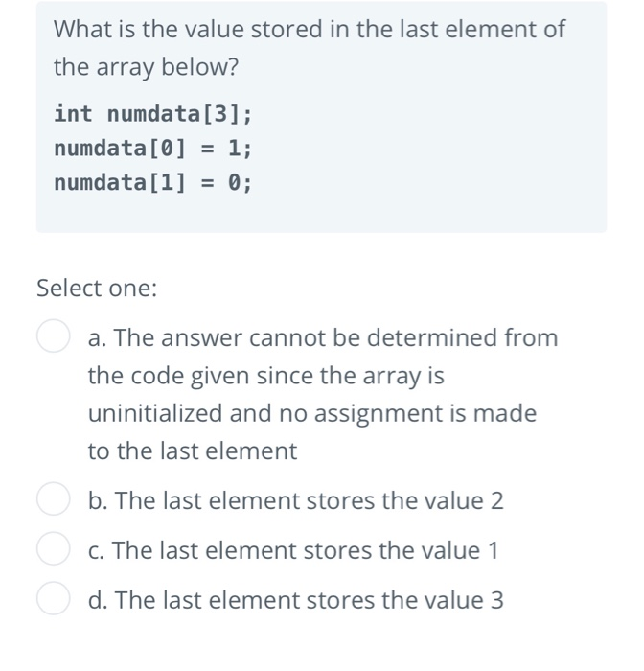Screen dimensions: 644x671
Task: Click the line "to the last element"
Action: pyautogui.click(x=193, y=451)
